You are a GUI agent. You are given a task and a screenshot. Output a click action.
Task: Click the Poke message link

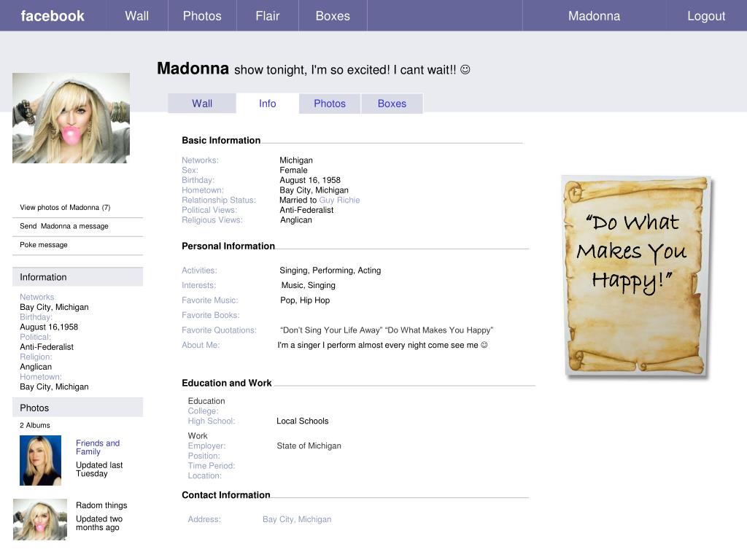(x=43, y=244)
